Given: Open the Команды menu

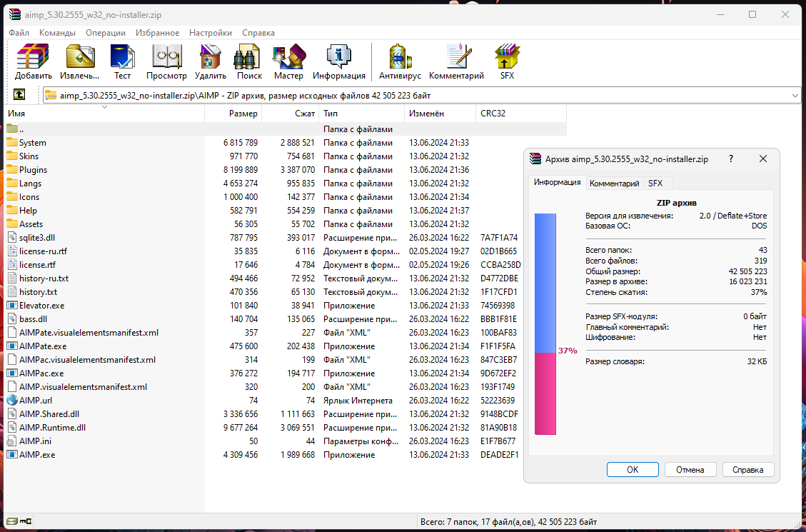Looking at the screenshot, I should [58, 32].
